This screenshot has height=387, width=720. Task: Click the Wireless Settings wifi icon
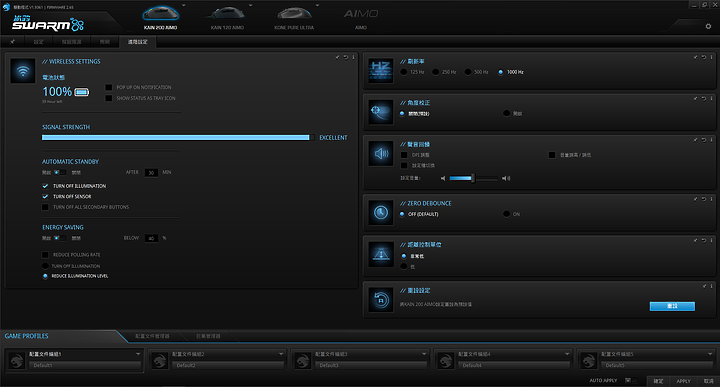22,71
